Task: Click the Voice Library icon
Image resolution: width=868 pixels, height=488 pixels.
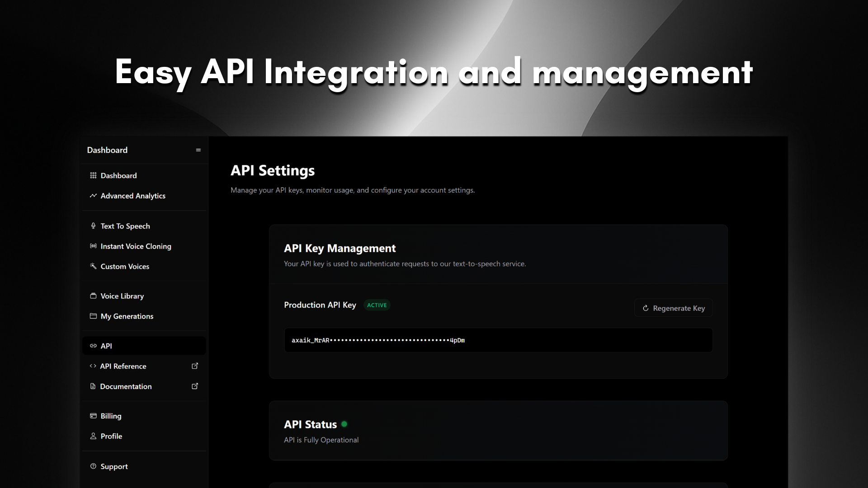Action: click(x=93, y=296)
